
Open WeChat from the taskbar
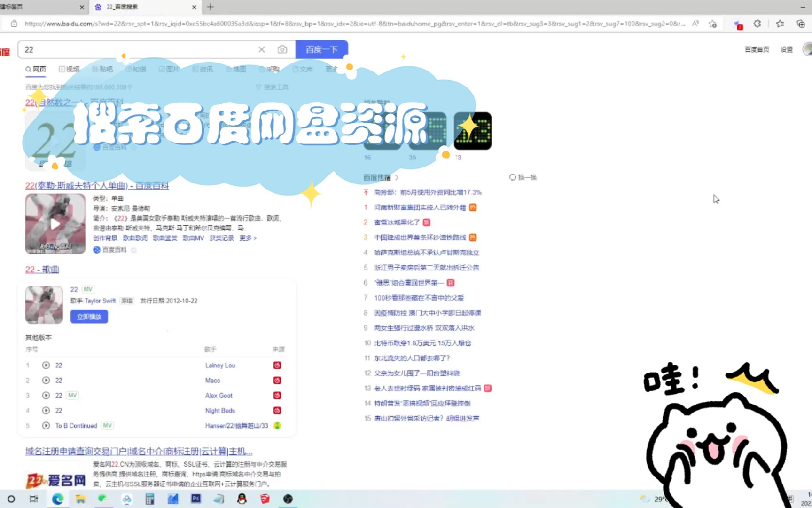pos(103,499)
